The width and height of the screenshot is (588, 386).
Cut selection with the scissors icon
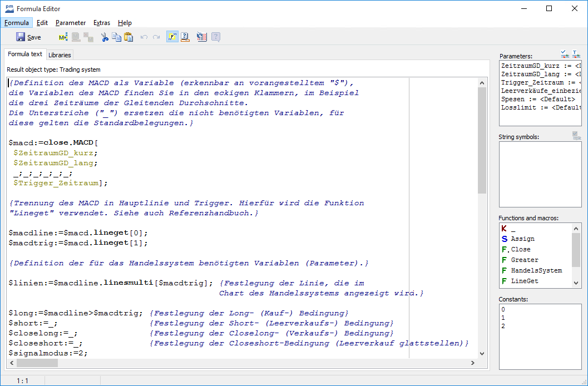pyautogui.click(x=104, y=37)
